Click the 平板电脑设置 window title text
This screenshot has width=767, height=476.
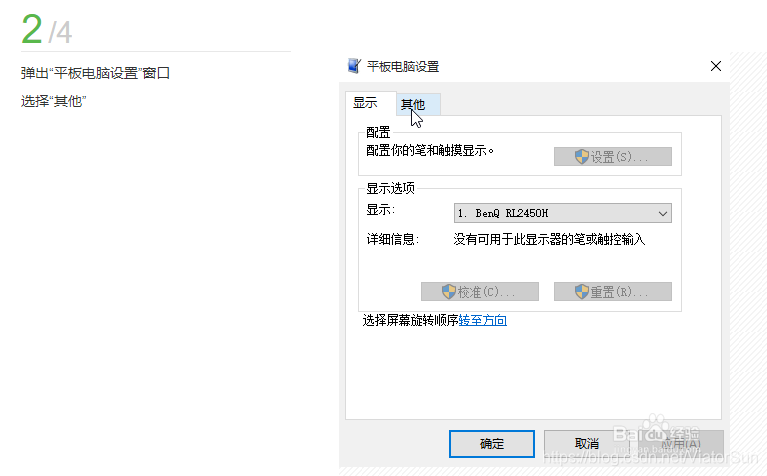[x=403, y=67]
